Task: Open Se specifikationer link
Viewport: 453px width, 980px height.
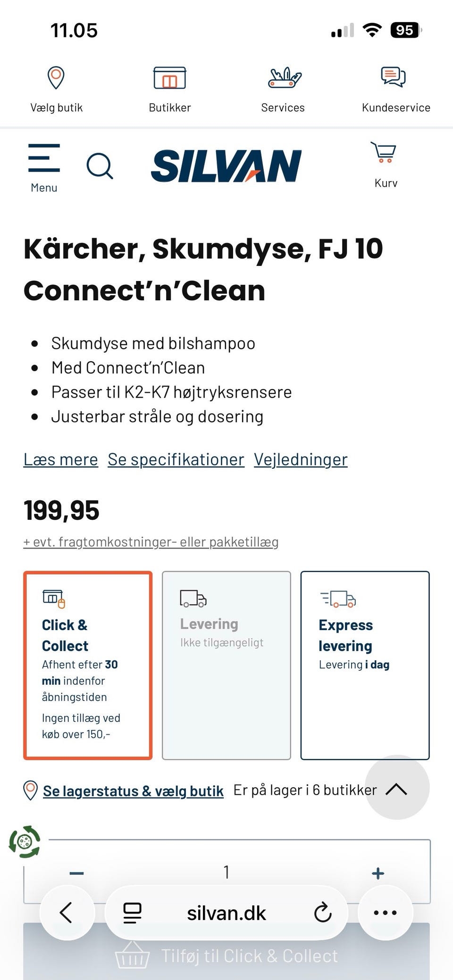Action: pos(176,459)
